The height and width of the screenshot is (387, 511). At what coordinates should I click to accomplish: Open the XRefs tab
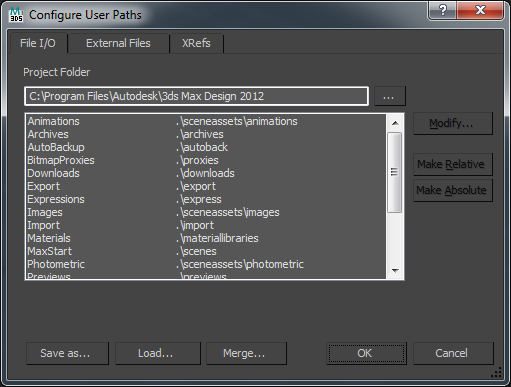[196, 43]
